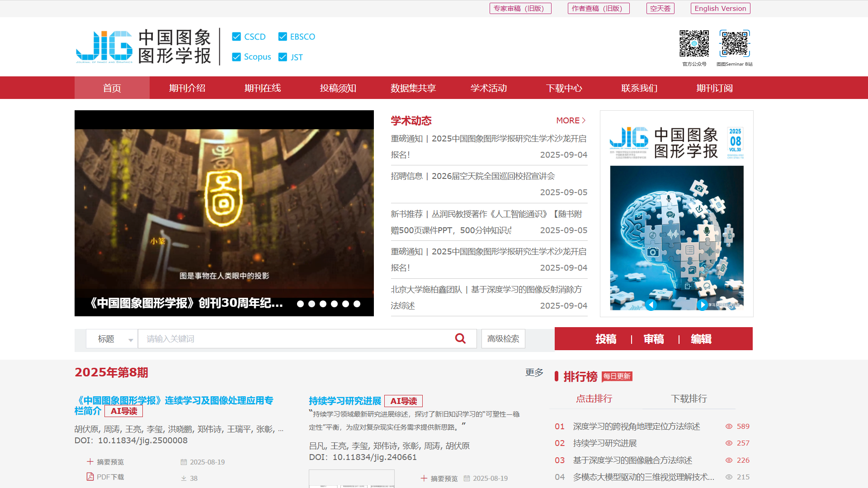Open the English Version link
Image resolution: width=868 pixels, height=488 pixels.
coord(720,9)
